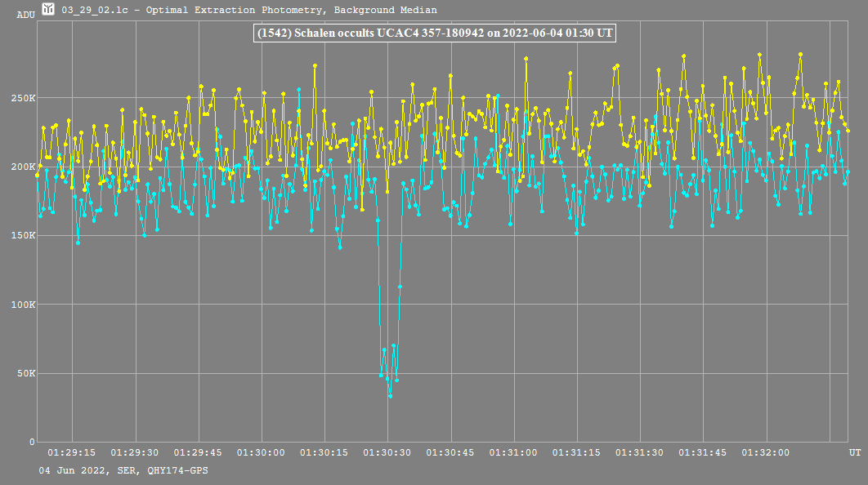
Task: Click the 01:30:00 time axis label
Action: pos(262,452)
